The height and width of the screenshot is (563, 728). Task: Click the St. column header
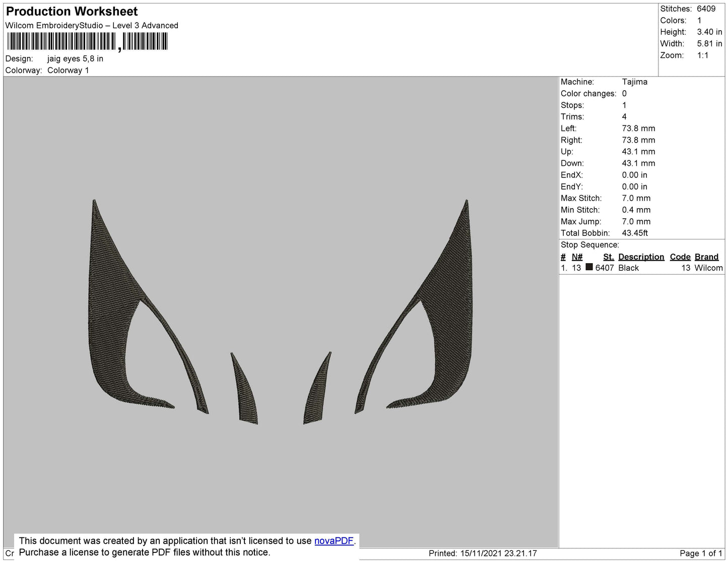609,257
